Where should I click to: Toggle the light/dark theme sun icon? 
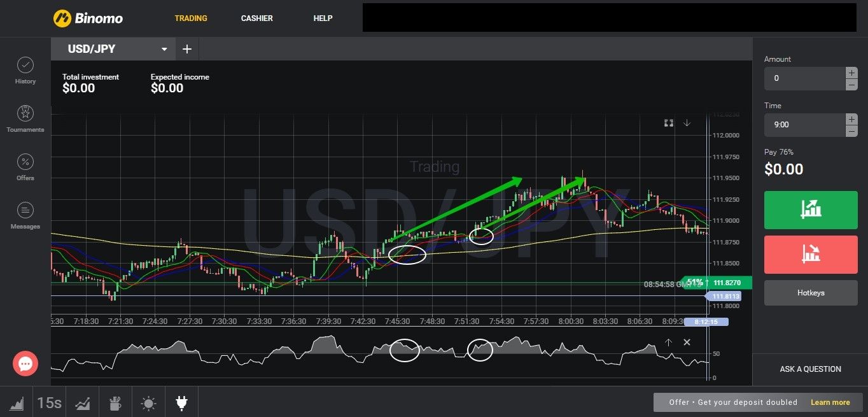[x=149, y=403]
